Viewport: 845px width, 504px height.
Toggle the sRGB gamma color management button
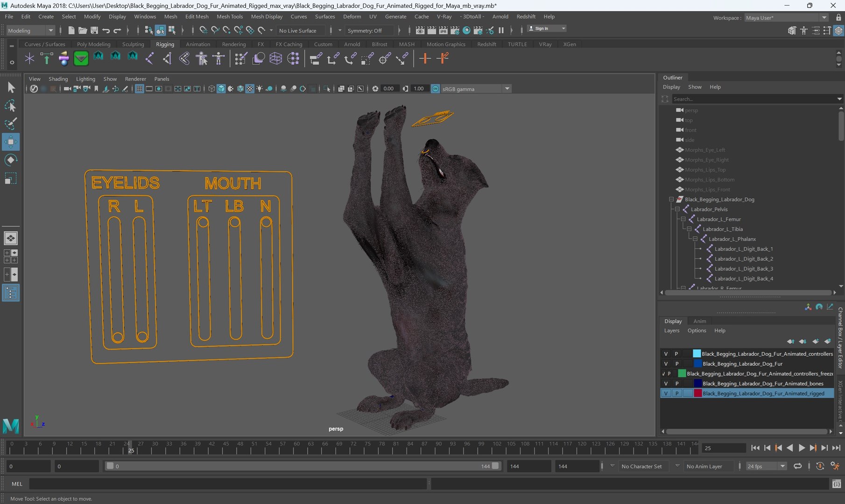pos(435,89)
